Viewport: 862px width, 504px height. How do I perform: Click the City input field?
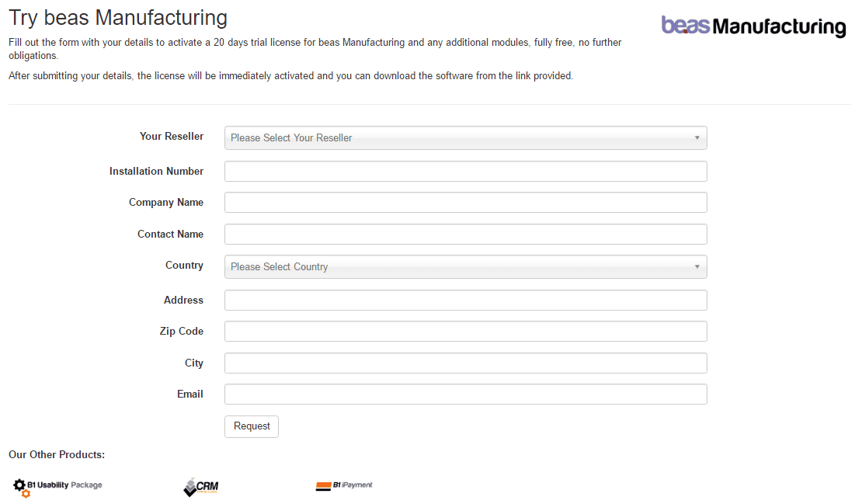(465, 363)
